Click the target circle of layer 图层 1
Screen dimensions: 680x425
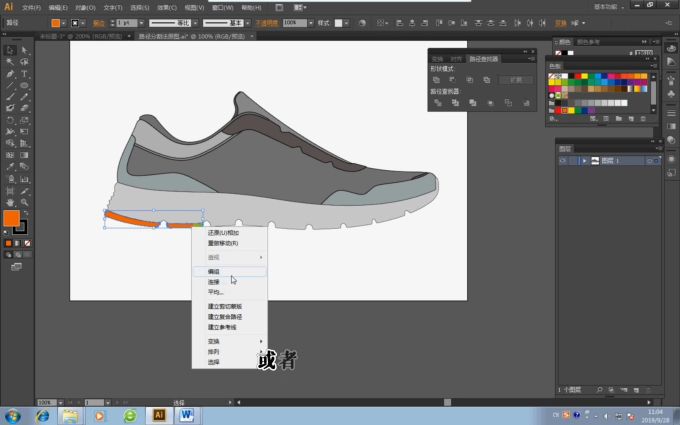click(x=649, y=161)
